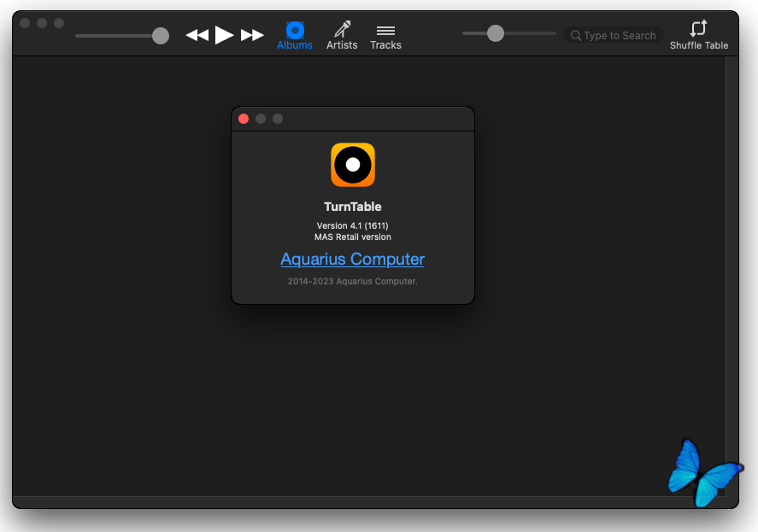Image resolution: width=758 pixels, height=532 pixels.
Task: Close the About TurnTable dialog
Action: tap(244, 119)
